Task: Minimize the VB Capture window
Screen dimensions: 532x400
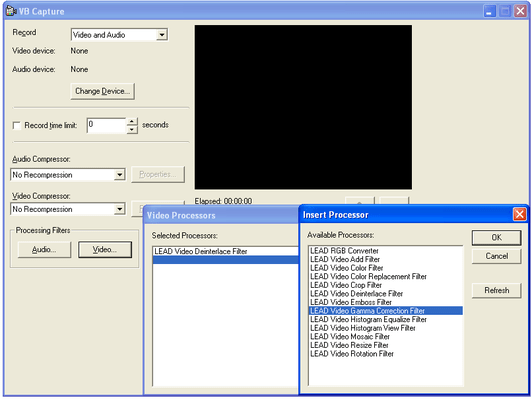Action: tap(489, 11)
